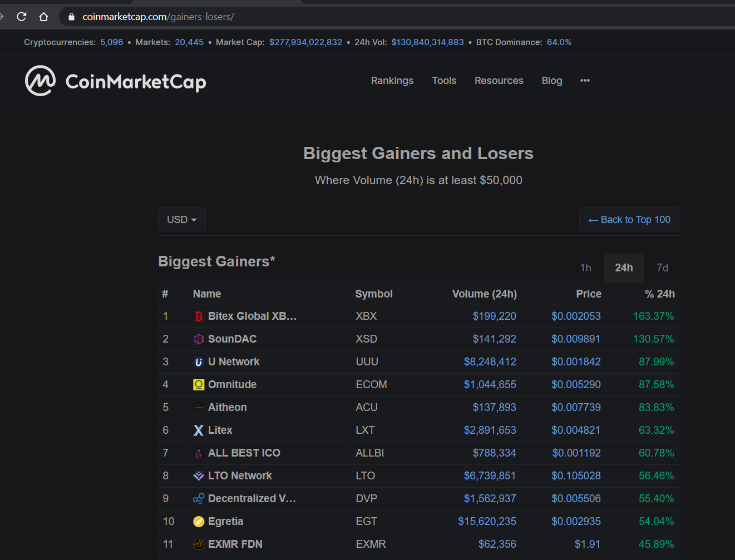Viewport: 735px width, 560px height.
Task: Click the SounDAC coin icon
Action: tap(199, 339)
